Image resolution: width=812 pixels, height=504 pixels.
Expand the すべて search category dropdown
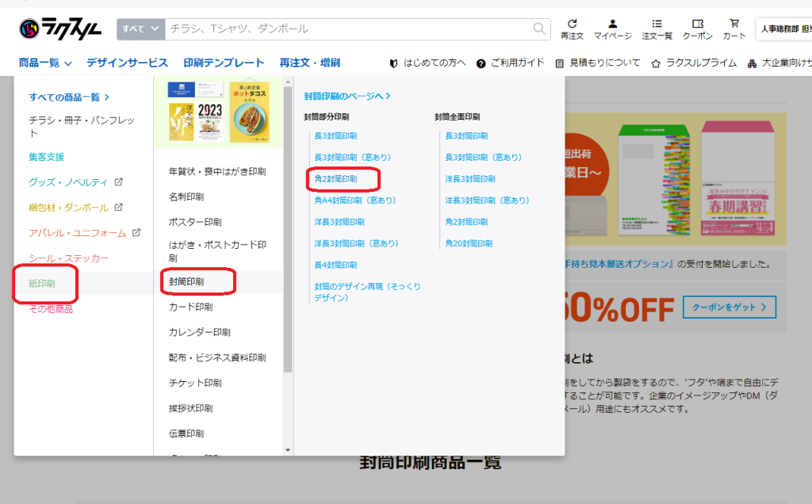pyautogui.click(x=140, y=29)
